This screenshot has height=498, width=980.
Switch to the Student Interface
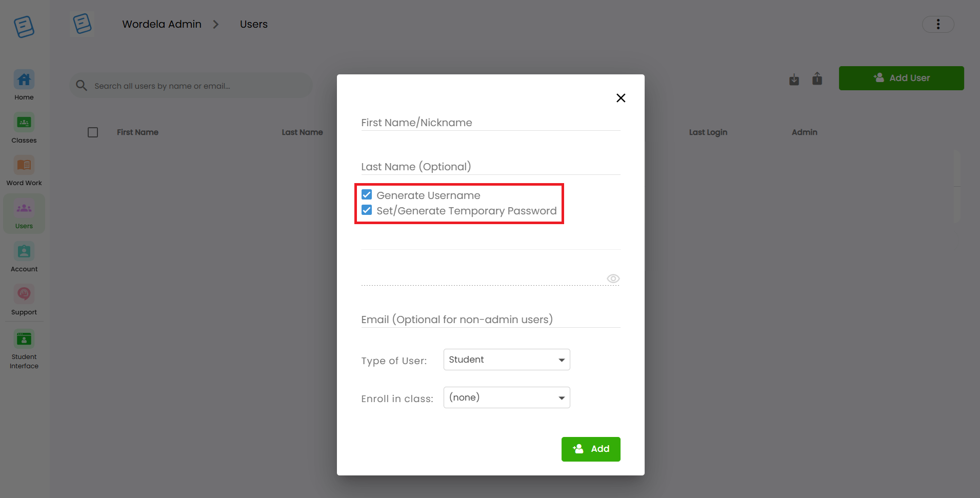[24, 350]
